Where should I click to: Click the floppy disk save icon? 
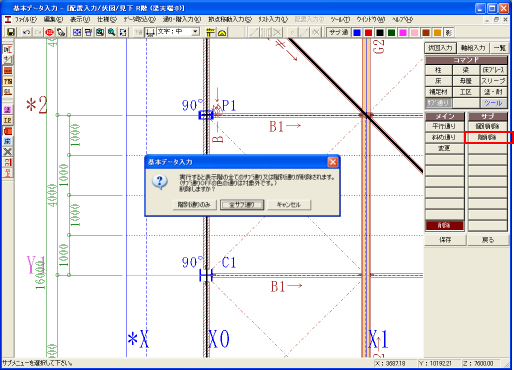(11, 32)
